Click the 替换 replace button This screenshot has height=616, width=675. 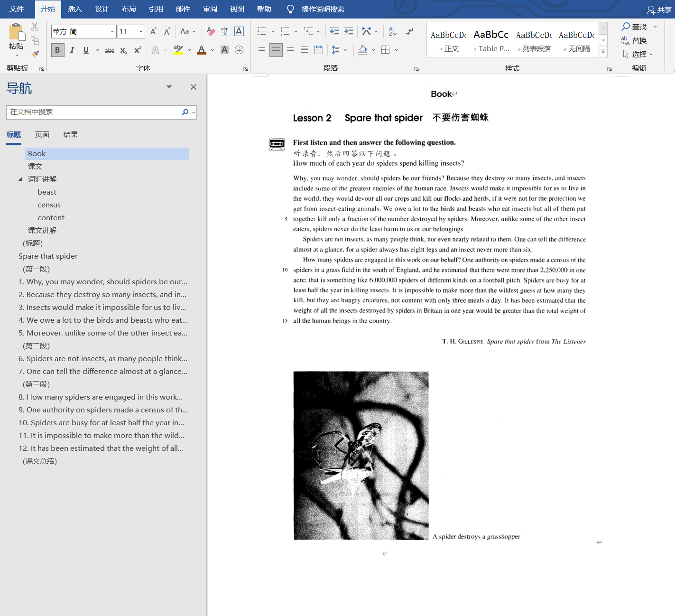[x=635, y=40]
